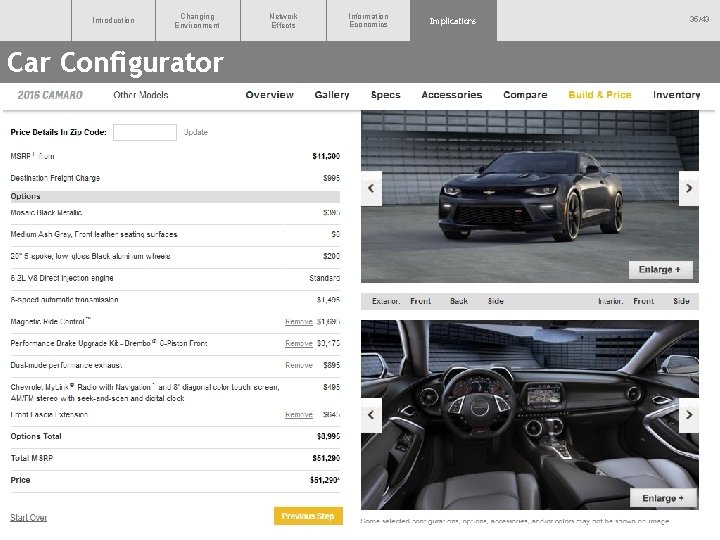Open the Specs page
The width and height of the screenshot is (720, 540).
click(386, 95)
